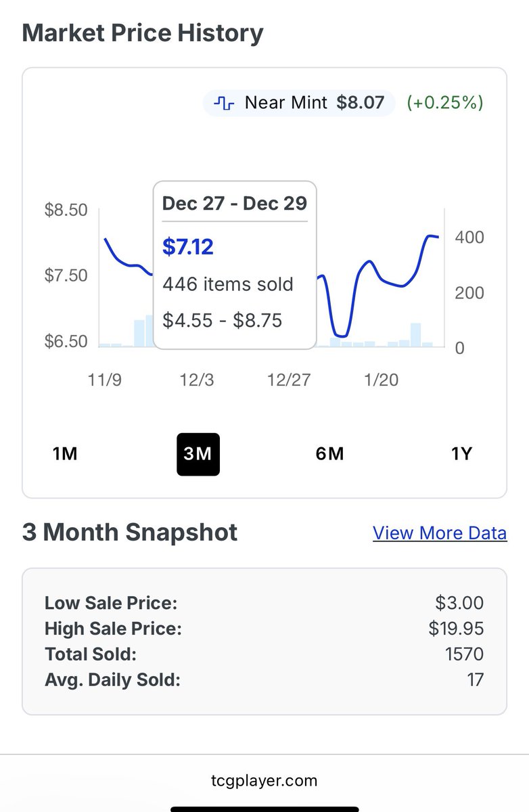Screen dimensions: 529x812
Task: Select the highlighted 3M range tab
Action: pyautogui.click(x=198, y=454)
